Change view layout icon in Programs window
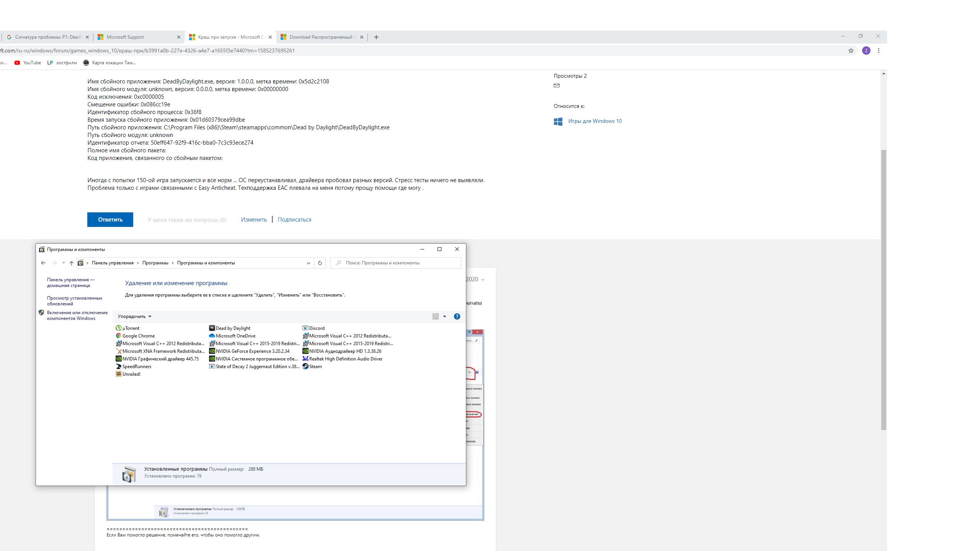 point(436,316)
